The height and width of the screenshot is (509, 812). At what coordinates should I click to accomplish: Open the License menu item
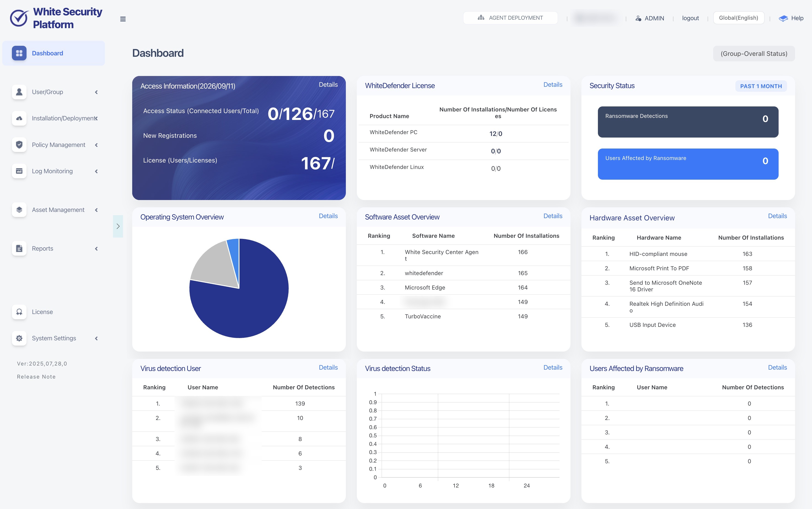coord(42,312)
